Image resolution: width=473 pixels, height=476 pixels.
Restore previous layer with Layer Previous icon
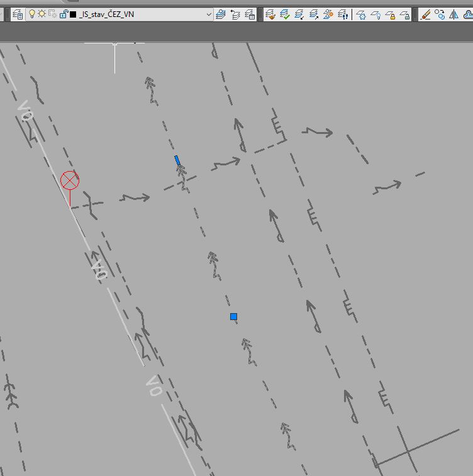click(235, 14)
